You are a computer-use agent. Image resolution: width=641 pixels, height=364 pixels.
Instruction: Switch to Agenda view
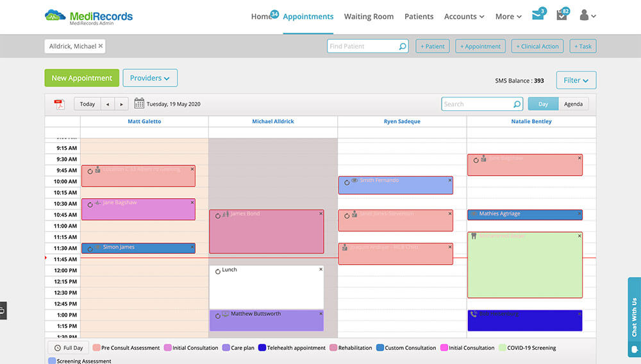[x=573, y=104]
